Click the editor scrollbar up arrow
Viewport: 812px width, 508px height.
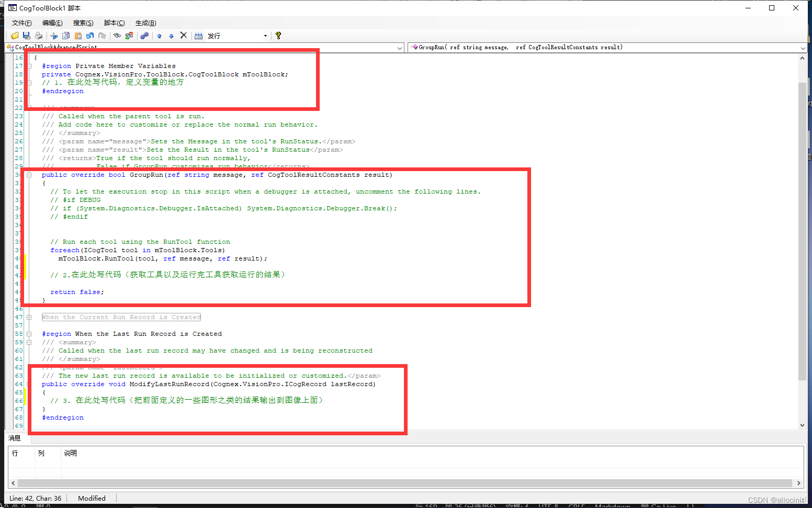coord(802,58)
